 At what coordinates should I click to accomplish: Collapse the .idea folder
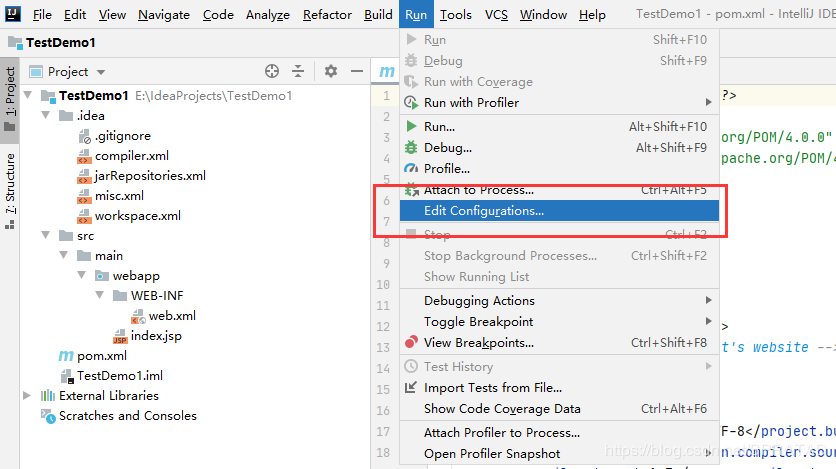[x=46, y=116]
